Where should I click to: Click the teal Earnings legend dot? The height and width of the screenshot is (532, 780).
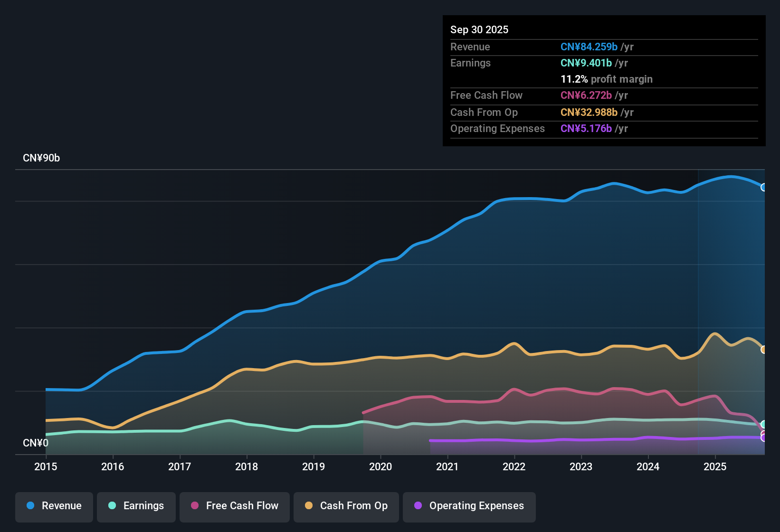click(112, 506)
